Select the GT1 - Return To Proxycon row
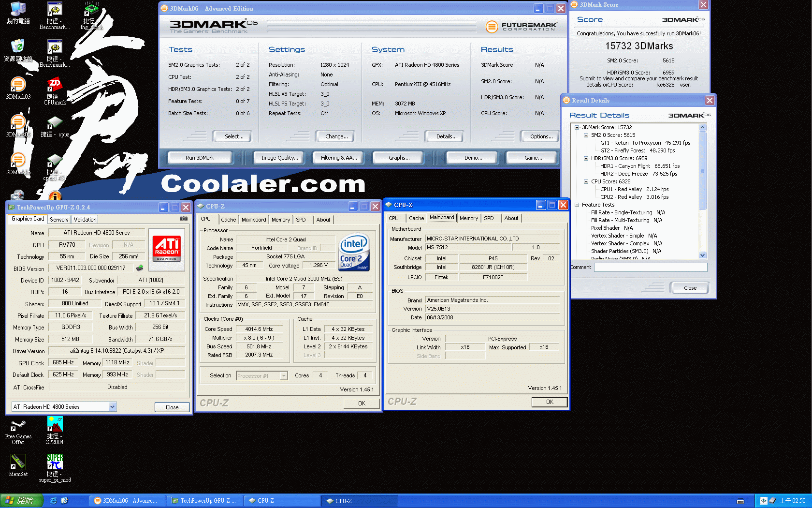The image size is (812, 508). [645, 143]
